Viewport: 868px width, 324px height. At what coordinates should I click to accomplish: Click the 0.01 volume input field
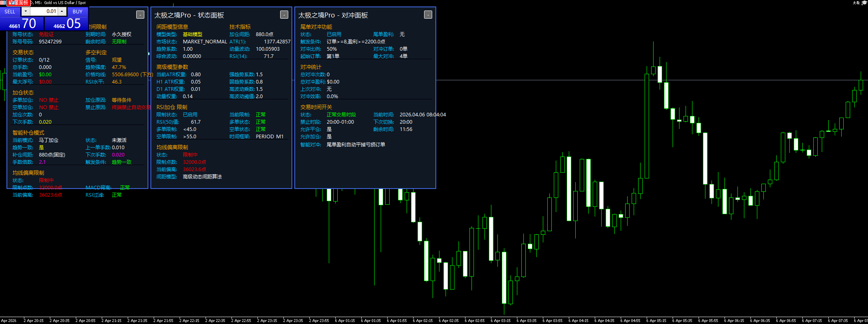[x=44, y=11]
